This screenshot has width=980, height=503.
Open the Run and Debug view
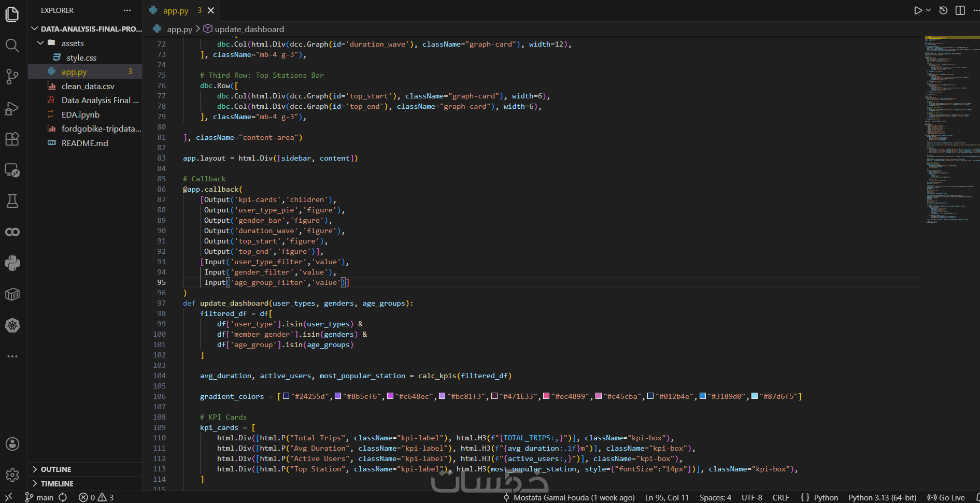(x=12, y=108)
